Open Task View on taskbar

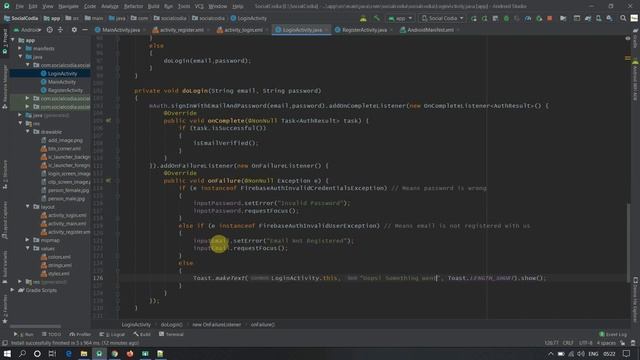coord(52,353)
